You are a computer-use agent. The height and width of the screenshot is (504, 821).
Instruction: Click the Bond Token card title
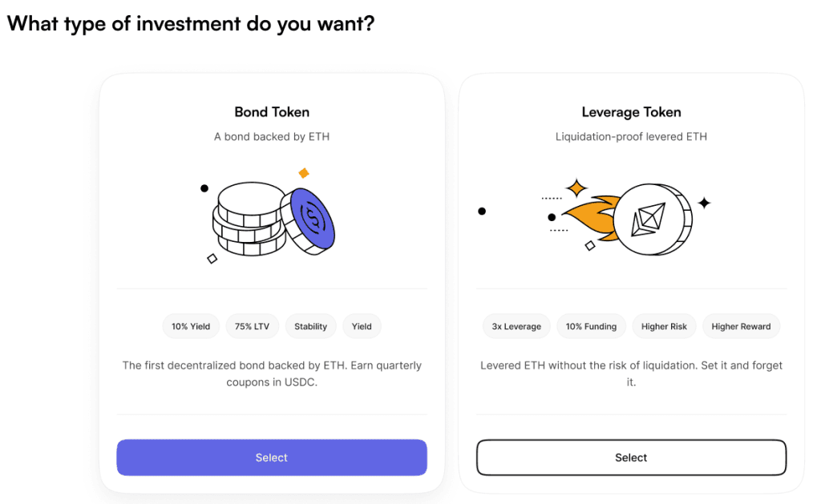[272, 112]
